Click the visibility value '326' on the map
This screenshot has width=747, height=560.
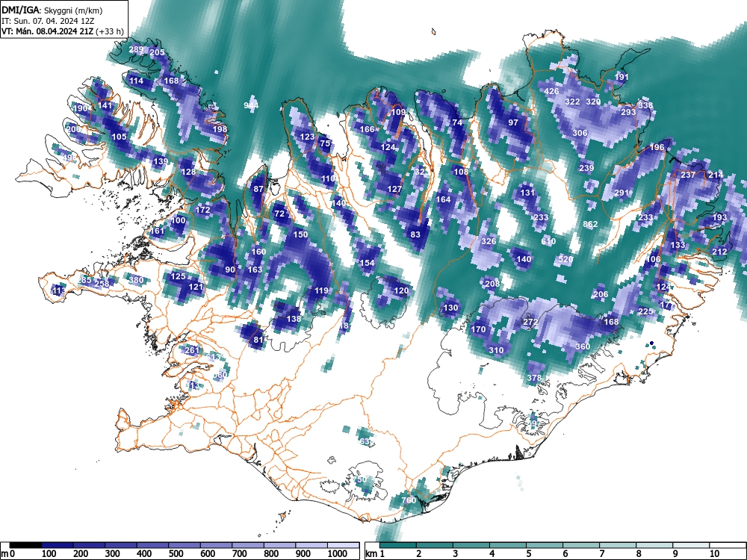tap(489, 241)
